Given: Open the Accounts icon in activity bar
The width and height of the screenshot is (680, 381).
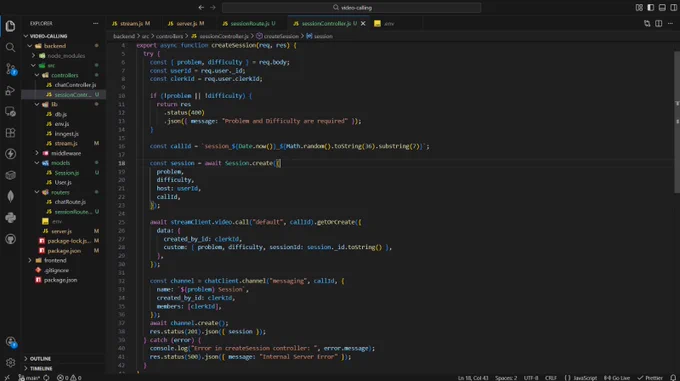Looking at the screenshot, I should pyautogui.click(x=10, y=342).
